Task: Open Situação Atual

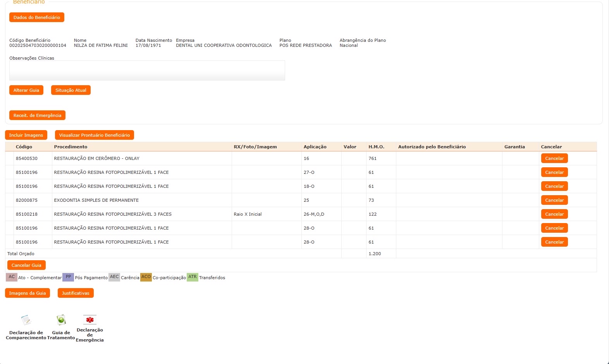Action: [x=71, y=90]
